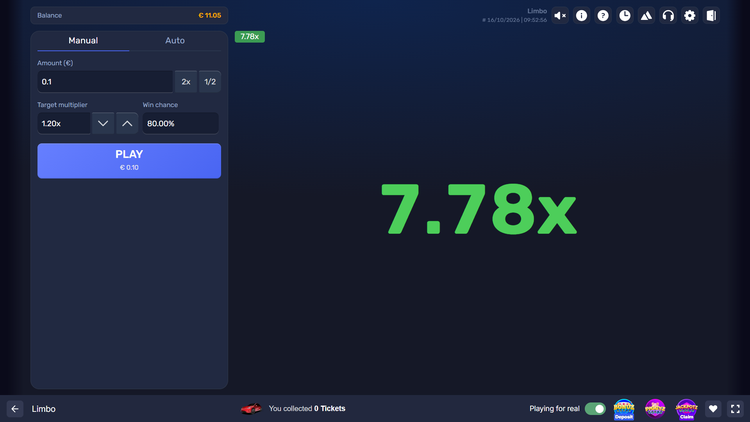Click the Amount input field
Screen dimensions: 750x422
pyautogui.click(x=105, y=82)
